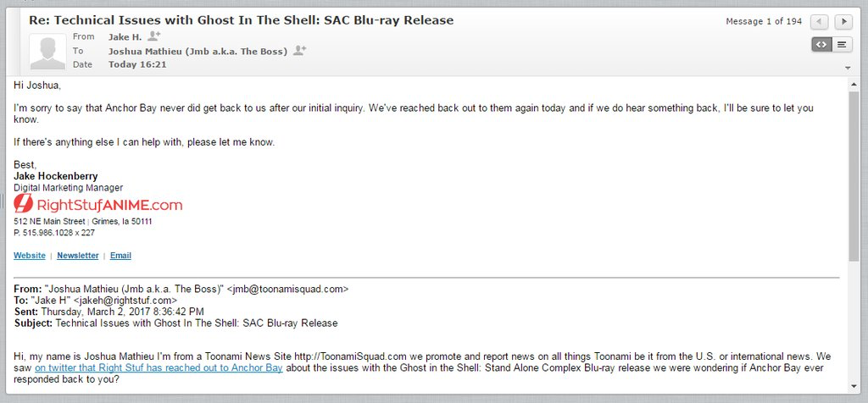Image resolution: width=868 pixels, height=403 pixels.
Task: Click the RightStufAnime.com logo
Action: (x=98, y=204)
